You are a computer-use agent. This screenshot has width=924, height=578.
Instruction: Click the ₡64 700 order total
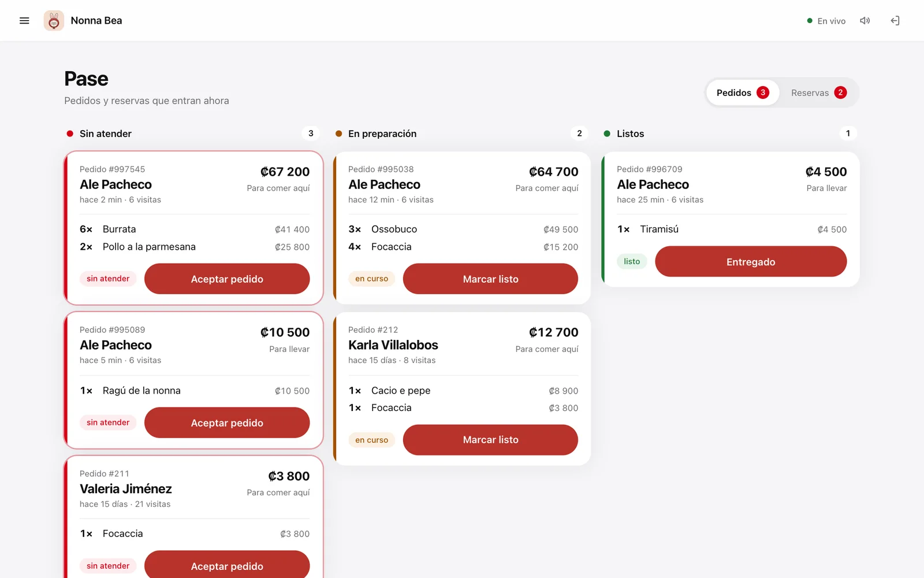tap(553, 172)
